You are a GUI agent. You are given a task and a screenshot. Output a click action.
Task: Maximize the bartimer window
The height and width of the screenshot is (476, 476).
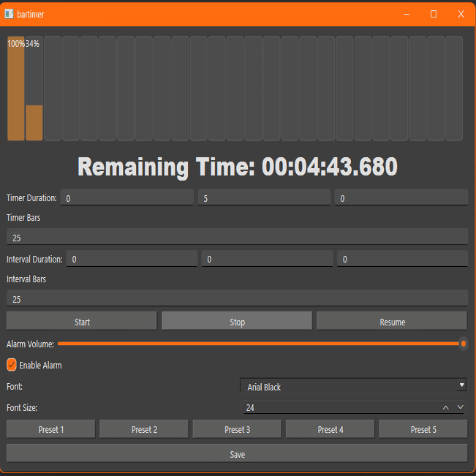[x=434, y=14]
